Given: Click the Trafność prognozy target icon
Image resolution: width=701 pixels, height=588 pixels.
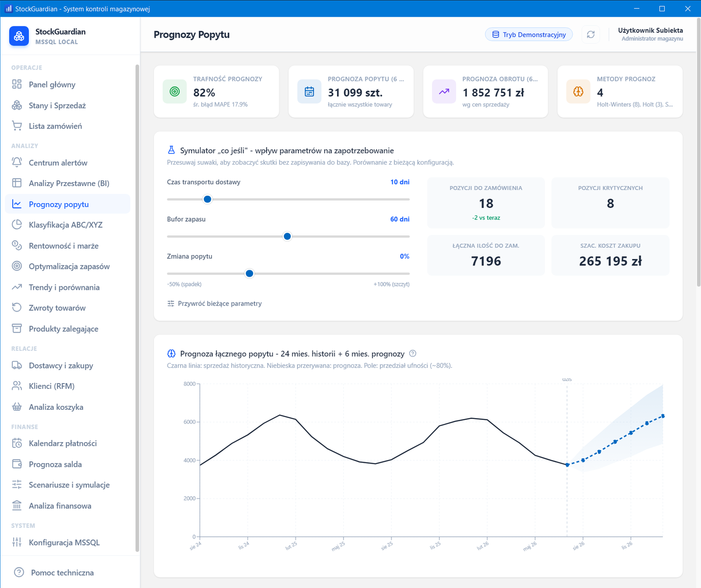Looking at the screenshot, I should (x=174, y=92).
